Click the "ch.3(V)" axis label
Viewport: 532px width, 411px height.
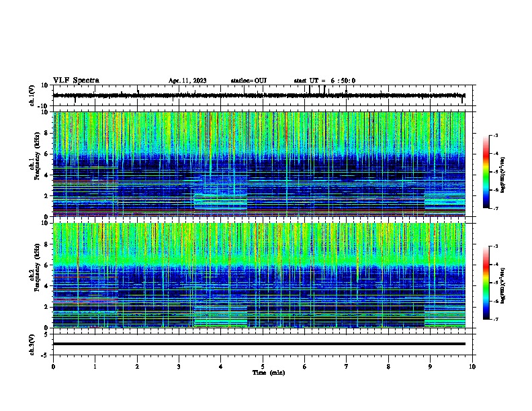[x=32, y=345]
